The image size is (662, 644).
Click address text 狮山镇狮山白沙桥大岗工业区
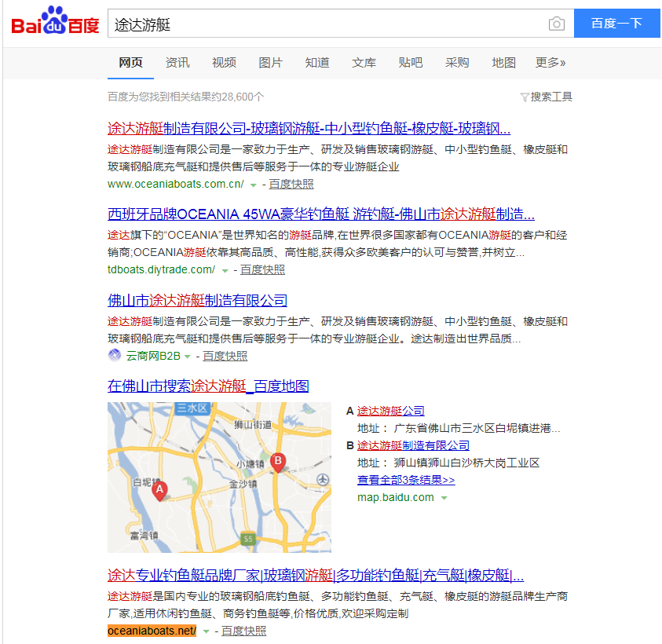click(x=466, y=463)
